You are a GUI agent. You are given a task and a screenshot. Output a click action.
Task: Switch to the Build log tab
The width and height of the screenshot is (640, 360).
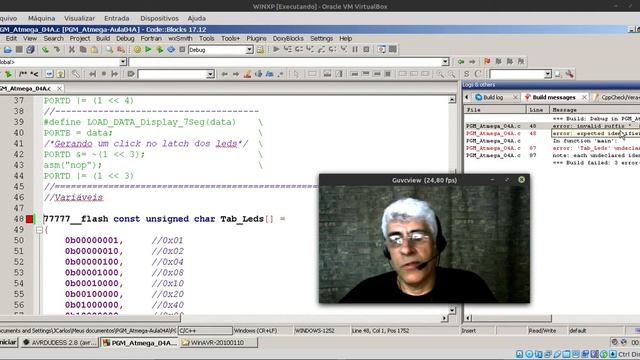click(x=493, y=98)
